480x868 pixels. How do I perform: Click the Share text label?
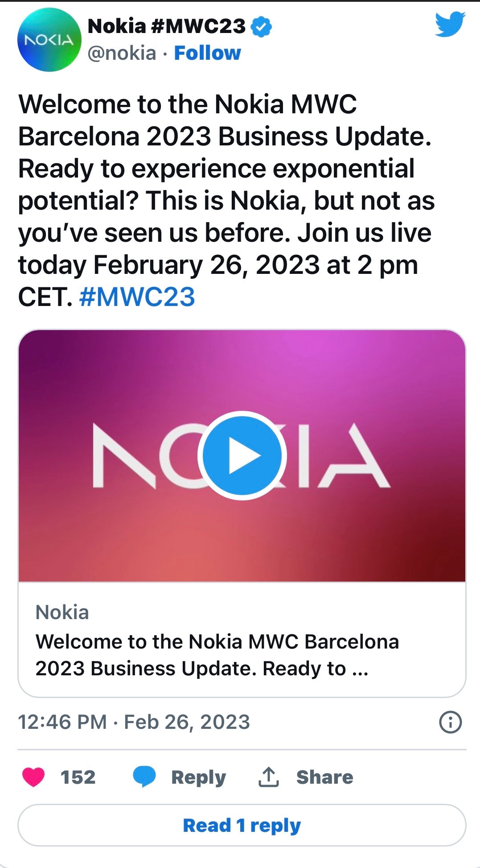[x=324, y=777]
